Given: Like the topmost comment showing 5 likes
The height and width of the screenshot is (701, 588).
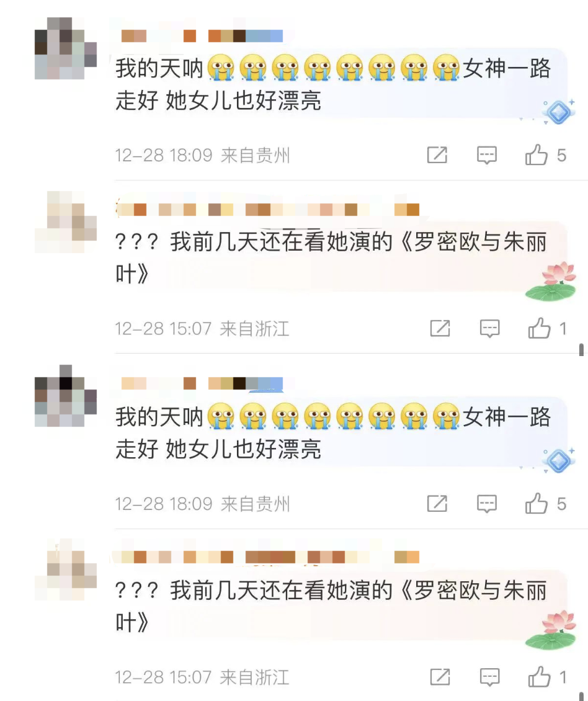Looking at the screenshot, I should [x=536, y=154].
